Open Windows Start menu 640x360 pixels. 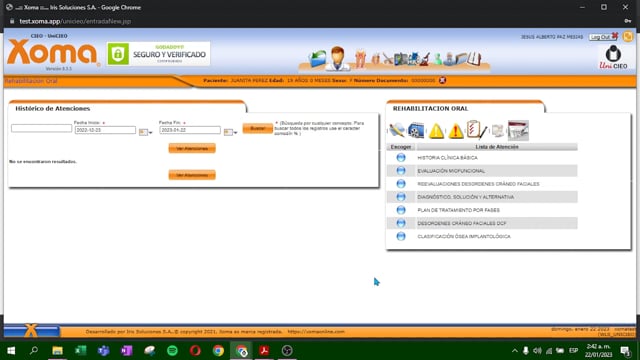(x=11, y=351)
